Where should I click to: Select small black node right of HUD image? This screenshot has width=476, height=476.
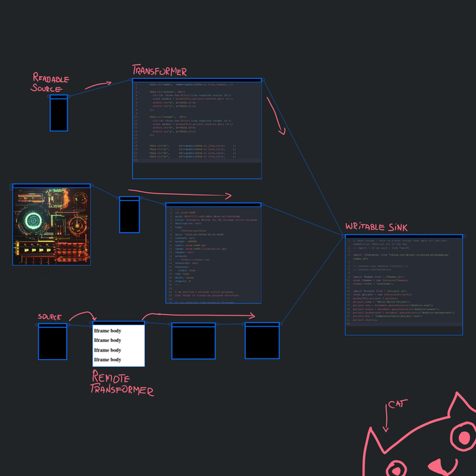tap(129, 216)
